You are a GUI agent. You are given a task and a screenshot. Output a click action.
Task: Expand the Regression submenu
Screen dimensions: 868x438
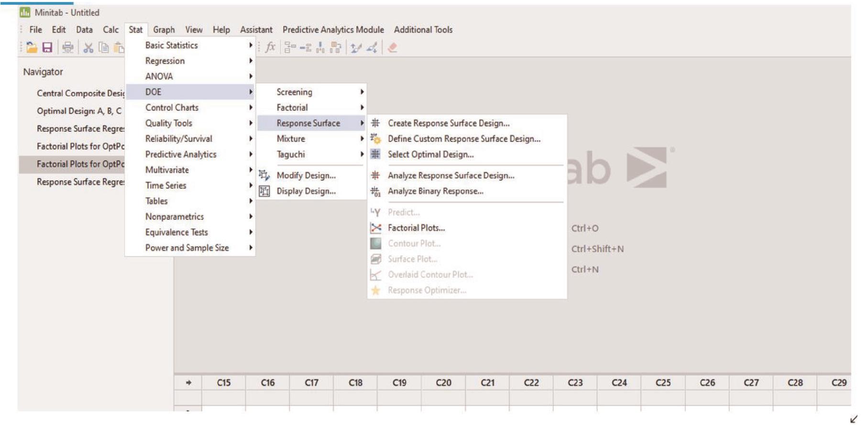click(190, 61)
